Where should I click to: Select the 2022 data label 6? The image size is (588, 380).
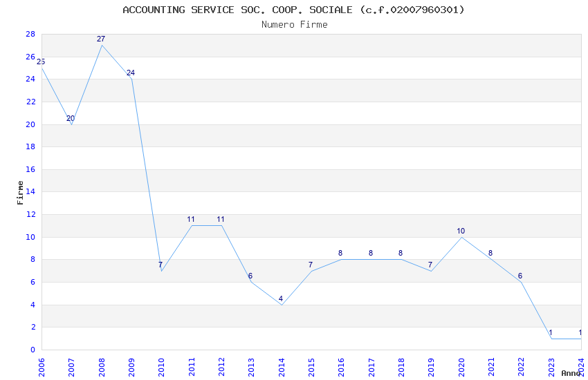click(x=520, y=276)
